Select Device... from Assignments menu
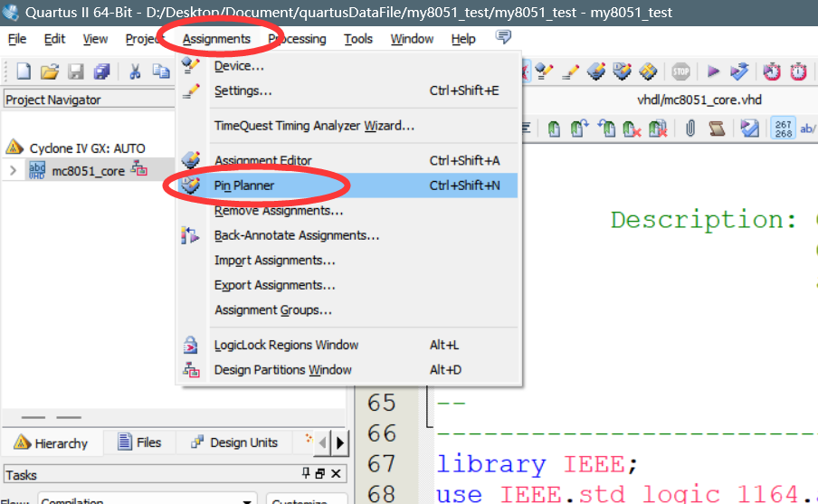The height and width of the screenshot is (504, 818). coord(347,66)
